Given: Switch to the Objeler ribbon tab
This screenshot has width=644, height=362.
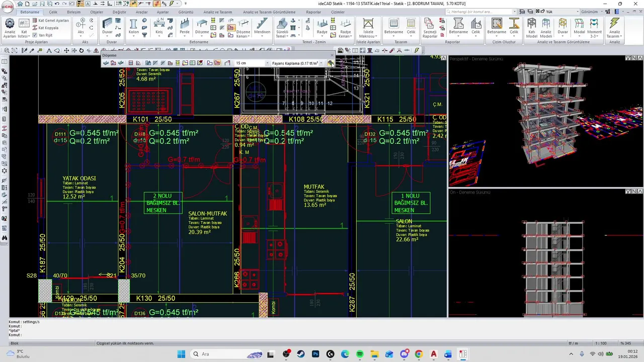Looking at the screenshot, I should pos(96,12).
